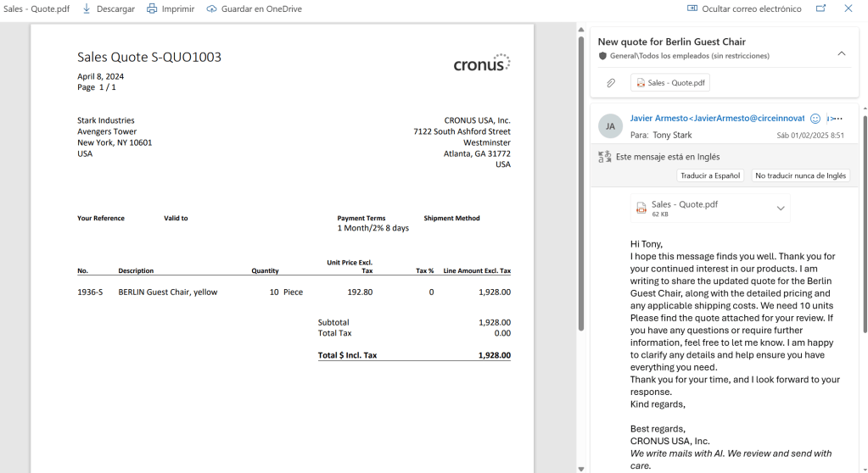
Task: Download the PDF with Descargar
Action: [109, 8]
